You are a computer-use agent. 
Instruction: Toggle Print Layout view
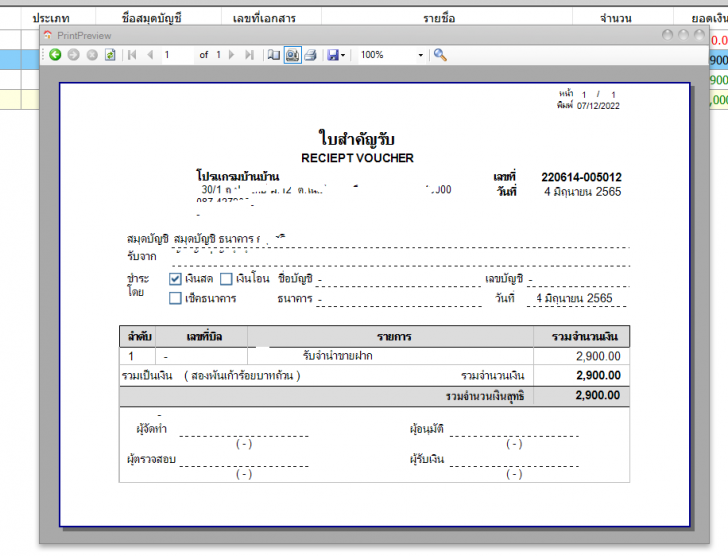point(292,55)
